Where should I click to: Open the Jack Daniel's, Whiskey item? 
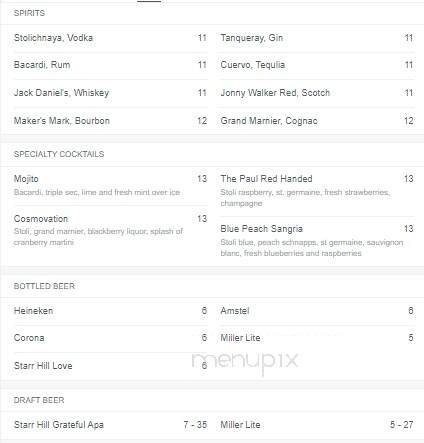tap(110, 93)
